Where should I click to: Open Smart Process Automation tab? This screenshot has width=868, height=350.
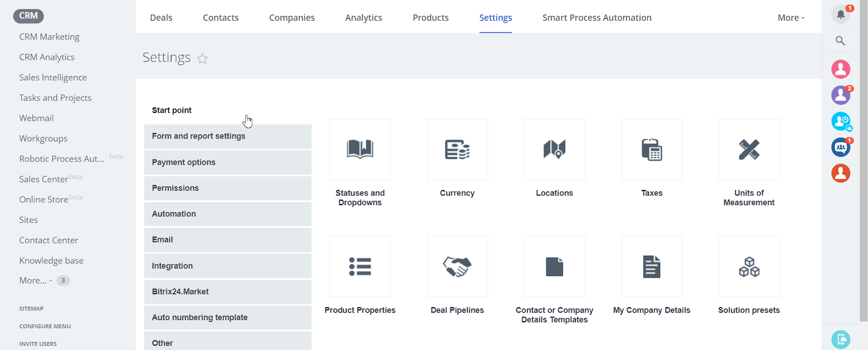pyautogui.click(x=597, y=17)
